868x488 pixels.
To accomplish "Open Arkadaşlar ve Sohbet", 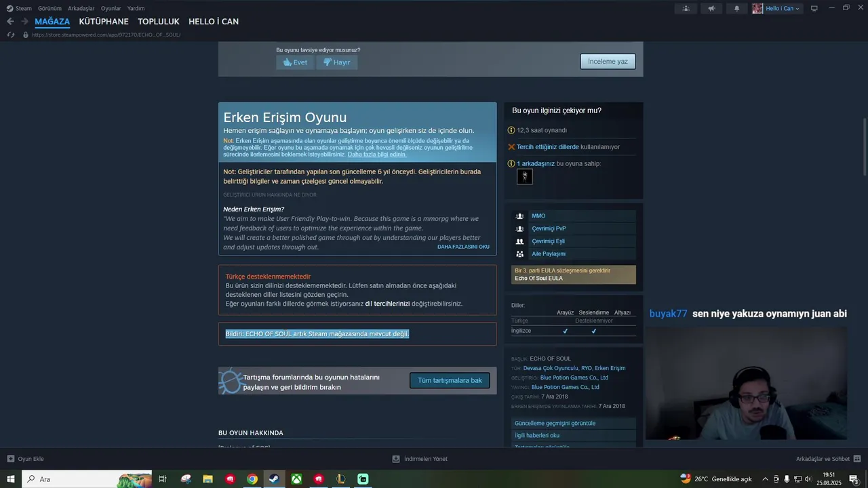I will pos(828,459).
